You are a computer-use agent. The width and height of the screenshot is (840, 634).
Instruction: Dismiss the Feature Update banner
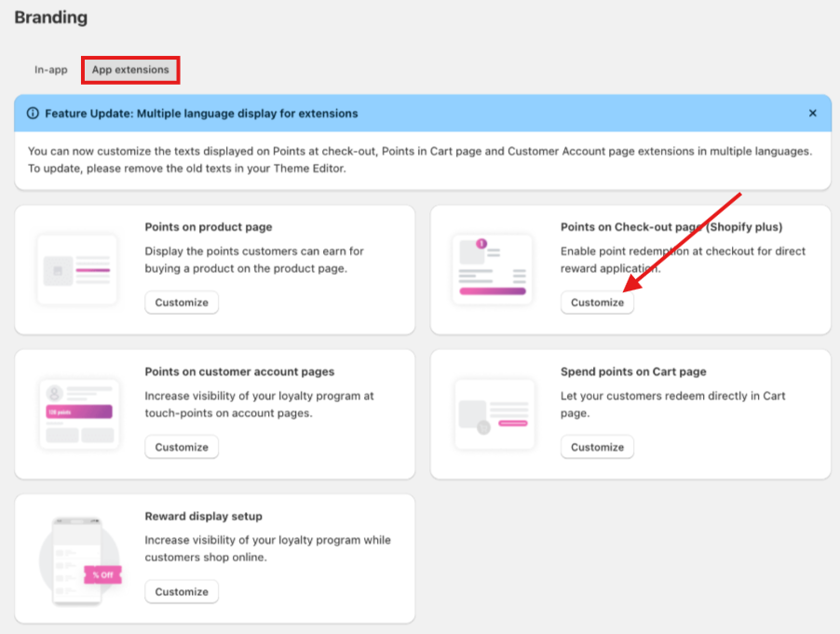[812, 114]
